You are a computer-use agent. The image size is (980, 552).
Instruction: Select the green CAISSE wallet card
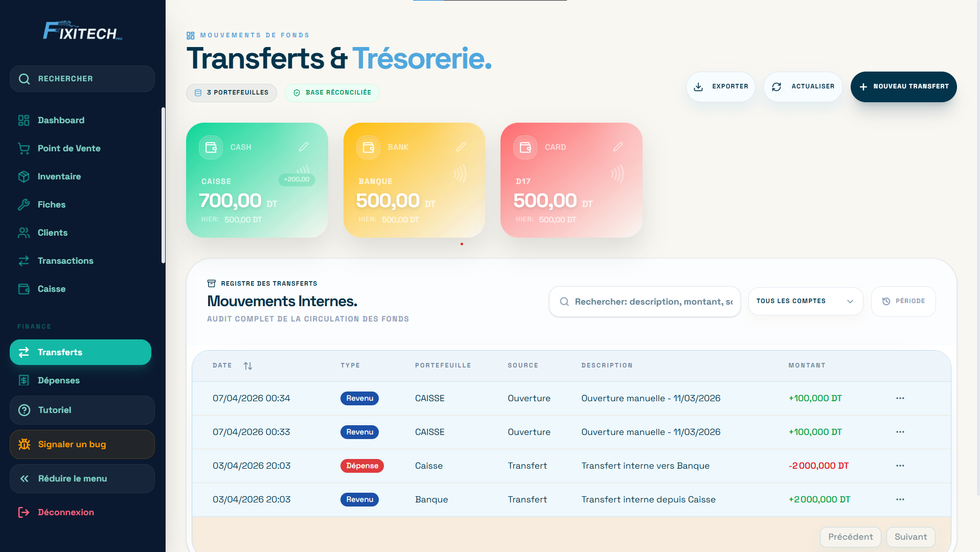[257, 194]
